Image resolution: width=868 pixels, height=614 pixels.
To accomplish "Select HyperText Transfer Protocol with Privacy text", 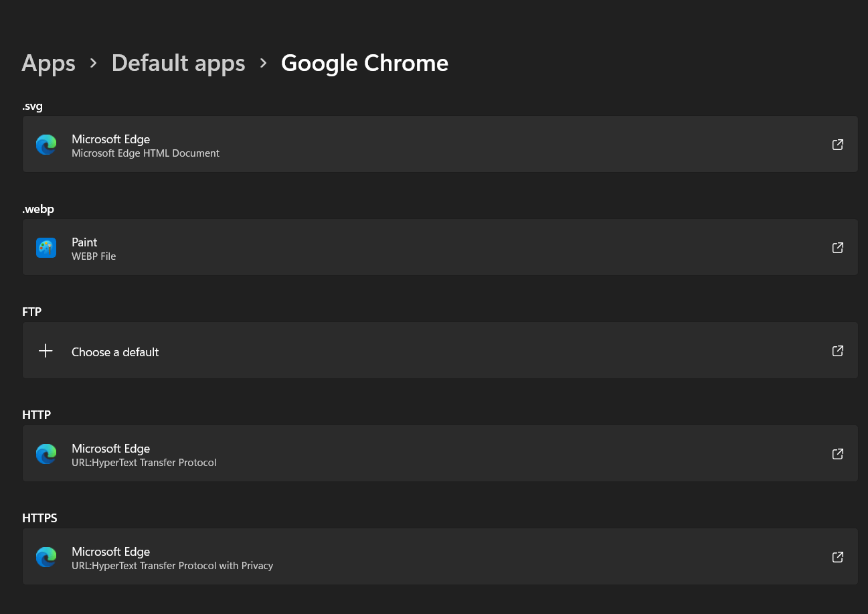I will [x=172, y=566].
